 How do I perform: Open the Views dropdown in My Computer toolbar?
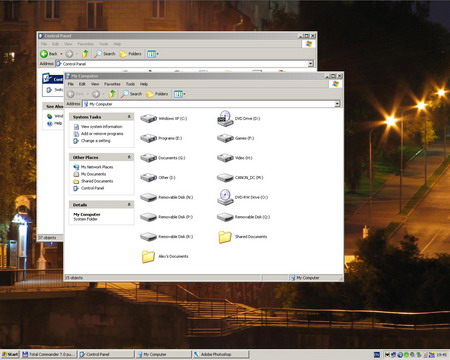(x=180, y=94)
